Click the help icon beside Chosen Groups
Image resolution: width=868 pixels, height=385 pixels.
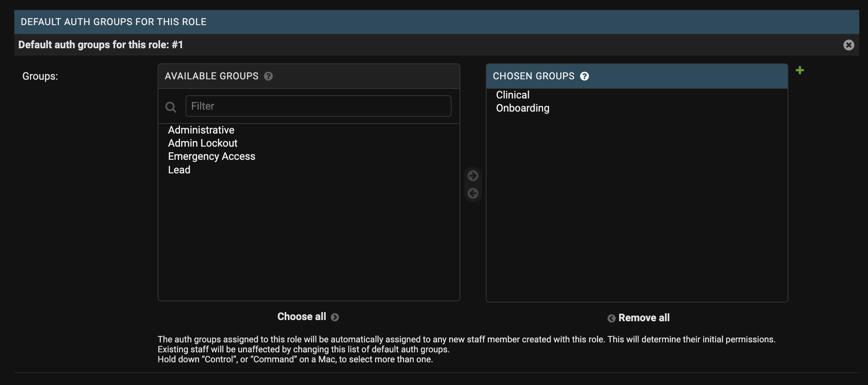coord(584,76)
